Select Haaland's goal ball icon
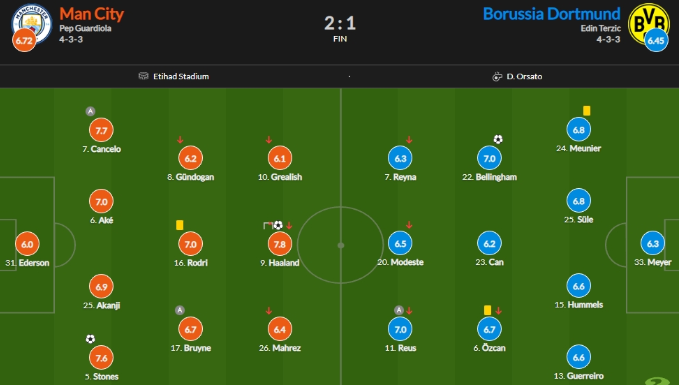Screen dimensions: 679x385 (278, 225)
